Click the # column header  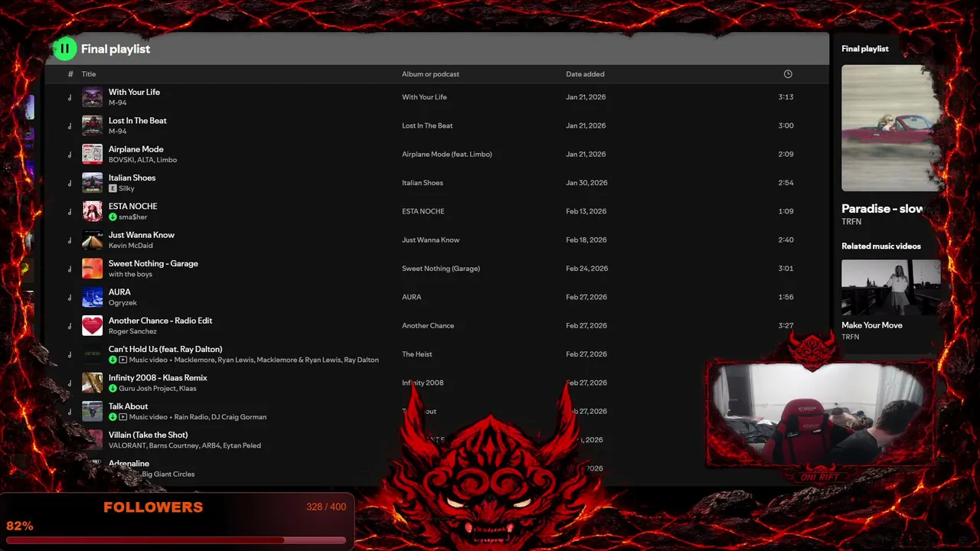pyautogui.click(x=70, y=74)
